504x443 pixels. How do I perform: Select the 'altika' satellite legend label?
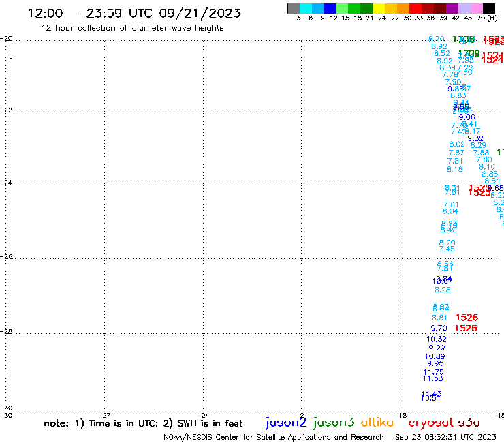377,423
